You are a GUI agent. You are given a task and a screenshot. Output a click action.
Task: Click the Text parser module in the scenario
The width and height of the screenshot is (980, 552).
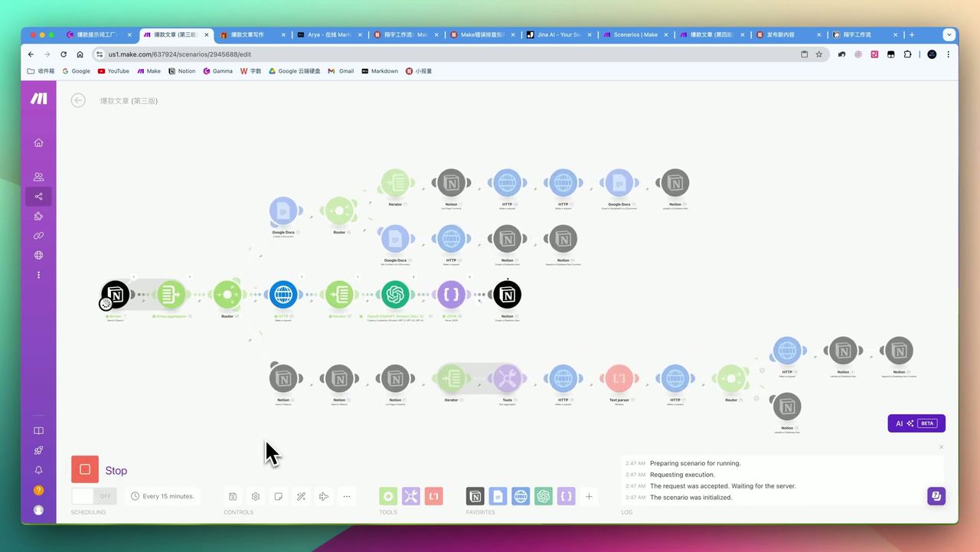tap(619, 377)
